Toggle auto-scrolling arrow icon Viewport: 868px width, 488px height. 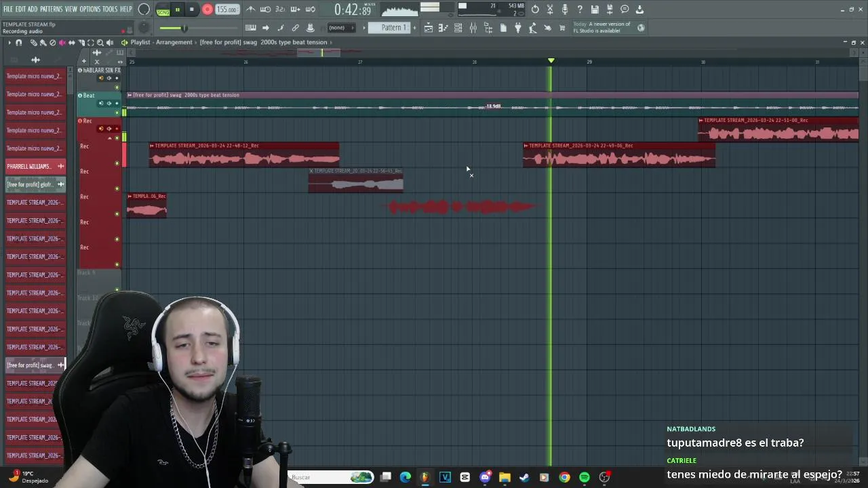point(266,28)
